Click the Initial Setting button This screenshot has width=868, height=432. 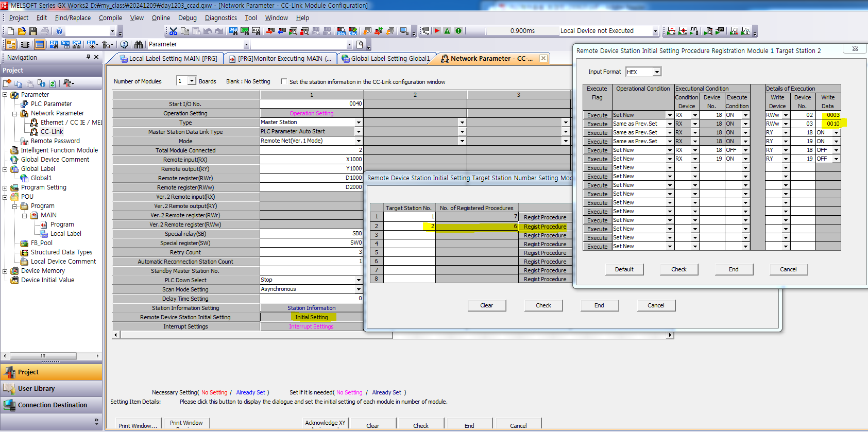(x=312, y=317)
